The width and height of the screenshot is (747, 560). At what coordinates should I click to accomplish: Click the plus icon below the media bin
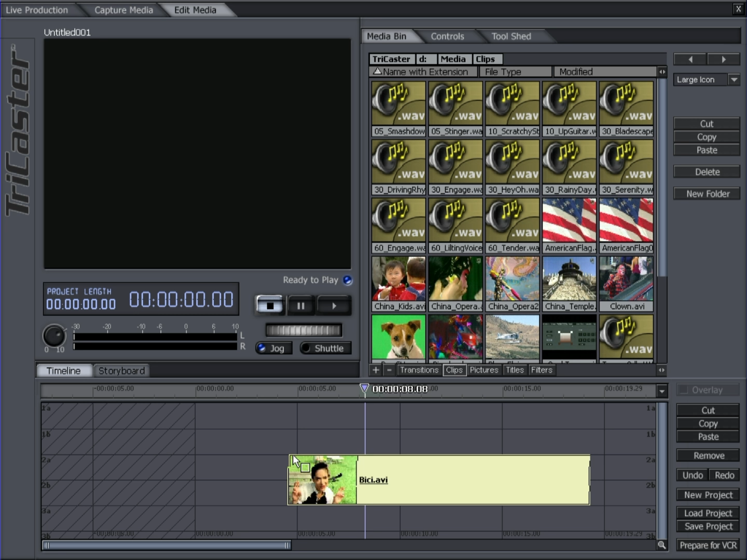click(x=376, y=370)
